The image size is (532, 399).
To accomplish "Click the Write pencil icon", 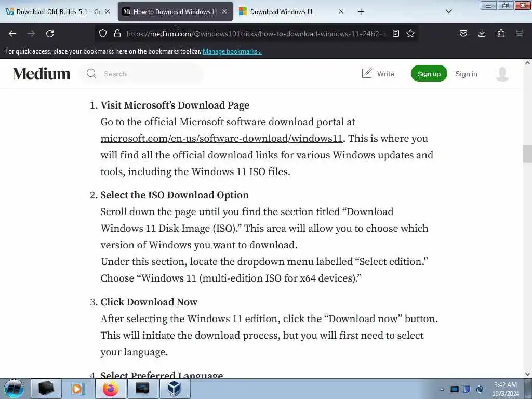I will coord(367,73).
